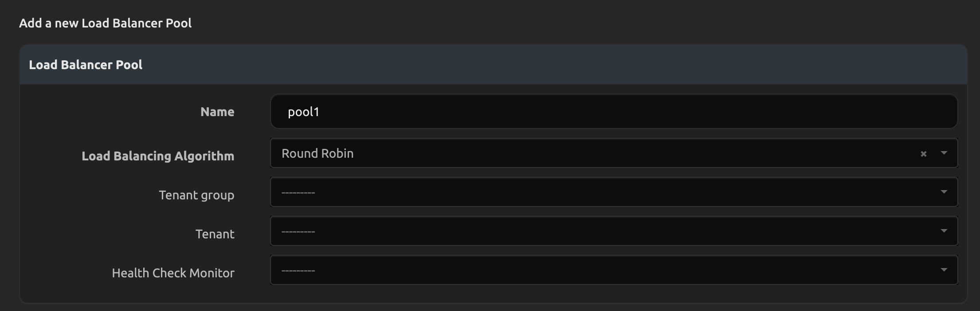Click the Load Balancer Pool panel header

[86, 65]
